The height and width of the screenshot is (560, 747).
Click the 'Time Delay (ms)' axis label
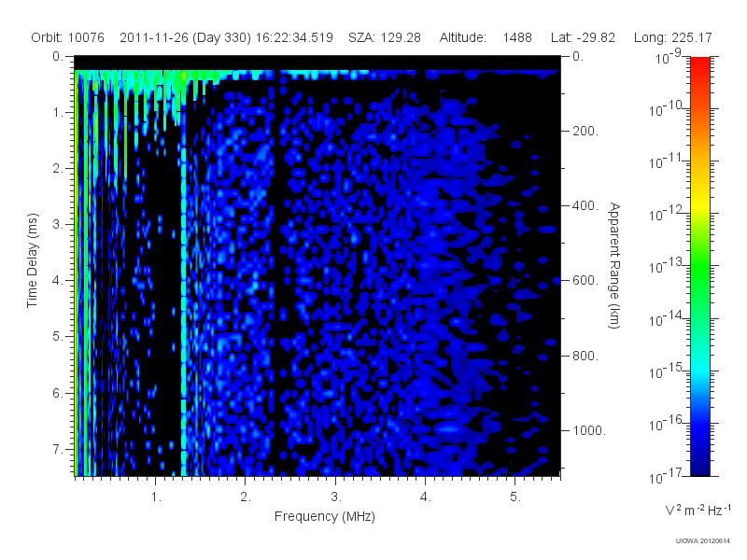tap(32, 260)
